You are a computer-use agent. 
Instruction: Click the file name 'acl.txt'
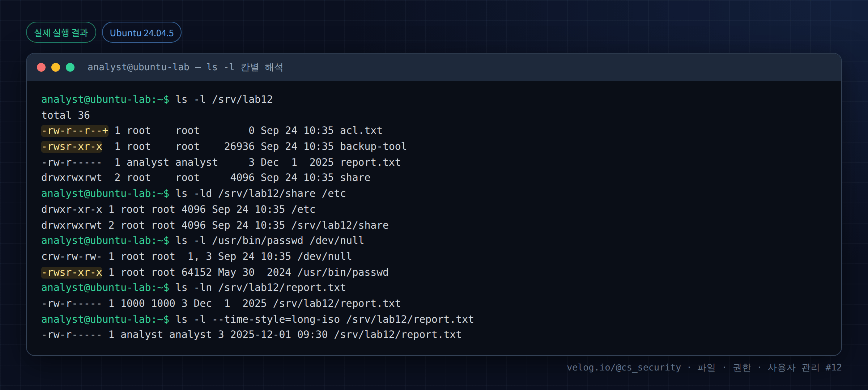(361, 131)
